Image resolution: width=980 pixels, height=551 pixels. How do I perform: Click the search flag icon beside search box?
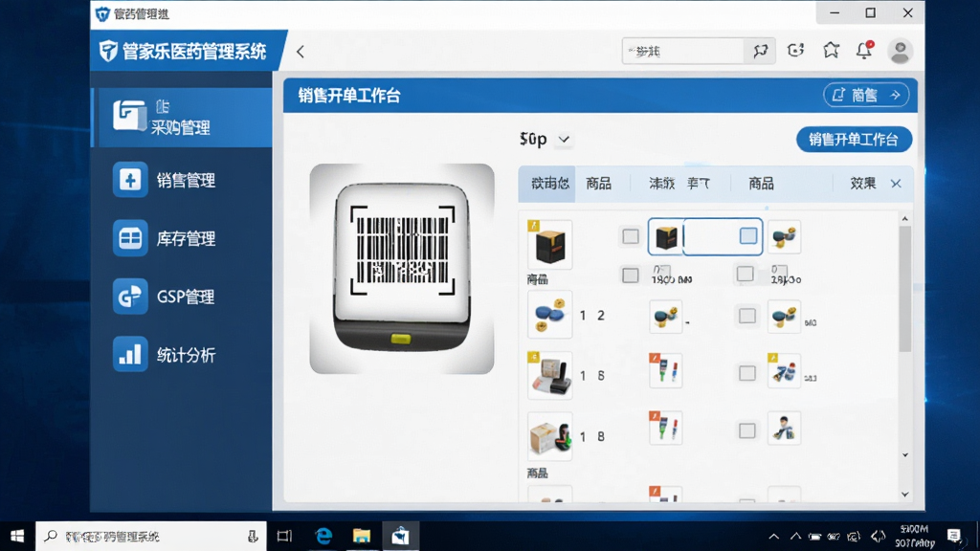(x=760, y=52)
